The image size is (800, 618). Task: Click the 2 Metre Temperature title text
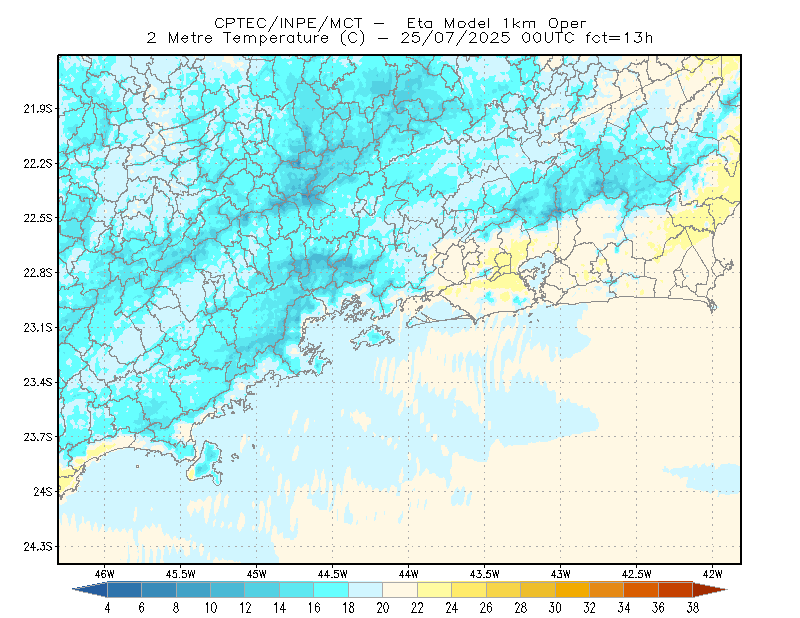[x=256, y=38]
